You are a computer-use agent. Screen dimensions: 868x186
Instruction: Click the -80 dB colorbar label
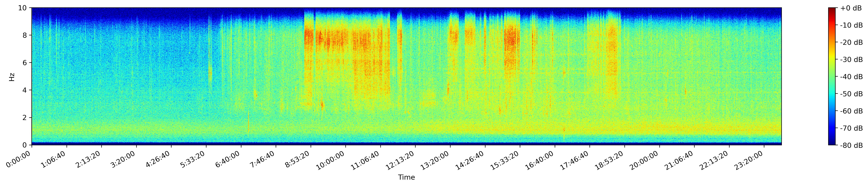pyautogui.click(x=852, y=145)
